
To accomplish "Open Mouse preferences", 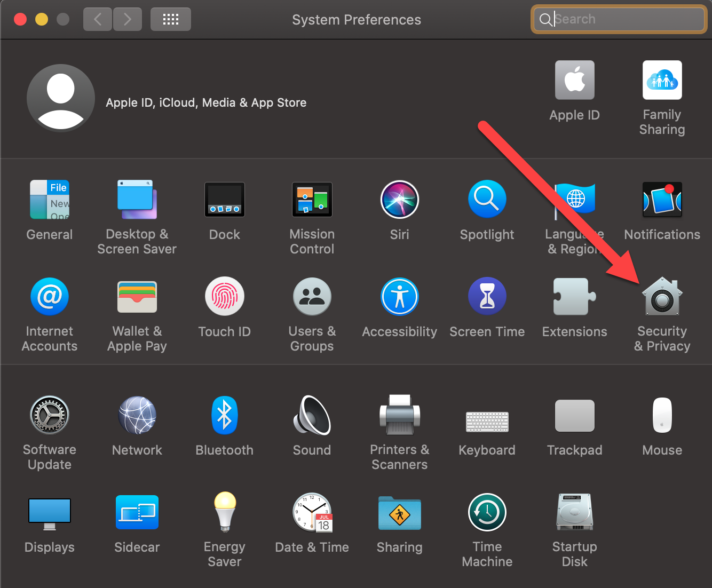I will (662, 415).
